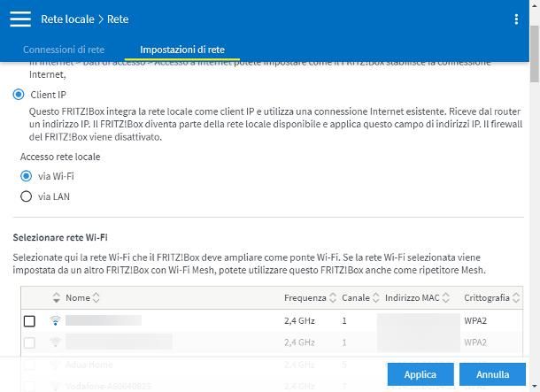Click Wi-Fi signal icon in first row
This screenshot has height=392, width=540.
(x=56, y=320)
